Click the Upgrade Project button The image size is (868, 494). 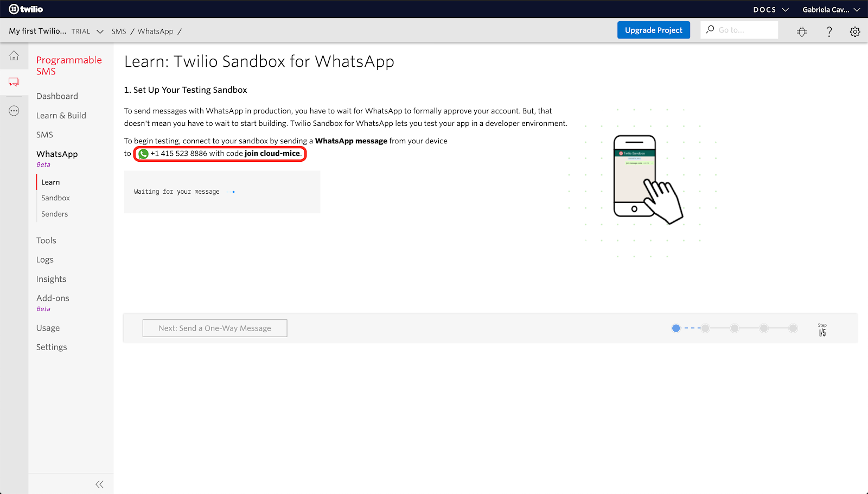654,30
